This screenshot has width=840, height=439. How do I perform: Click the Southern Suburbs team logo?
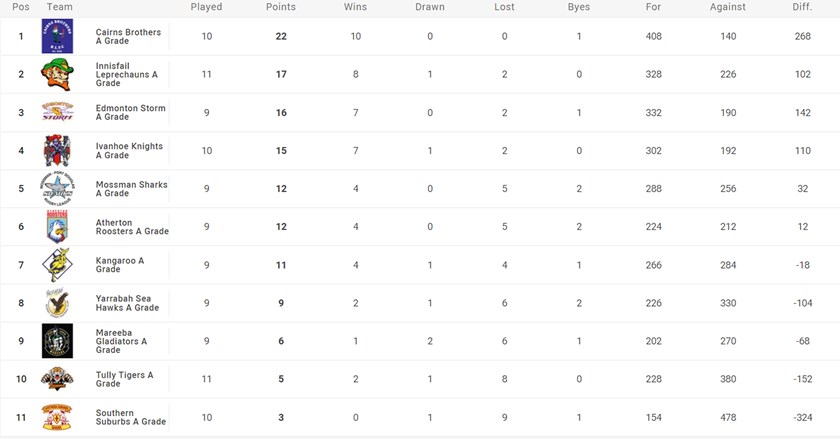click(56, 417)
